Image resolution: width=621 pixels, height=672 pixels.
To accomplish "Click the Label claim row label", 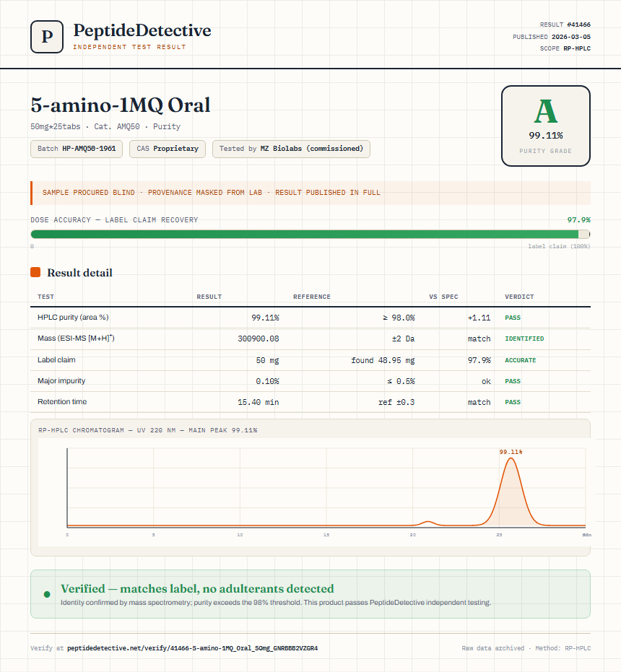I will click(x=56, y=359).
